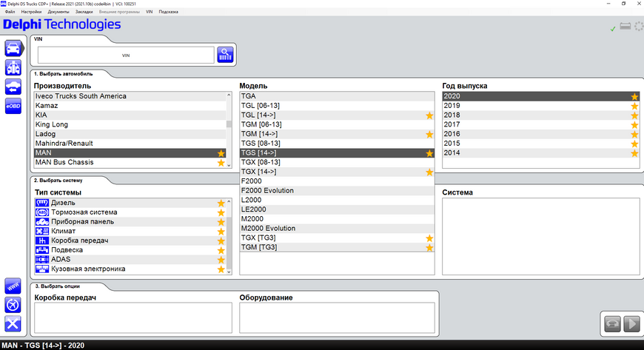Select production year 2017
Viewport: 644px width, 350px height.
coord(541,124)
